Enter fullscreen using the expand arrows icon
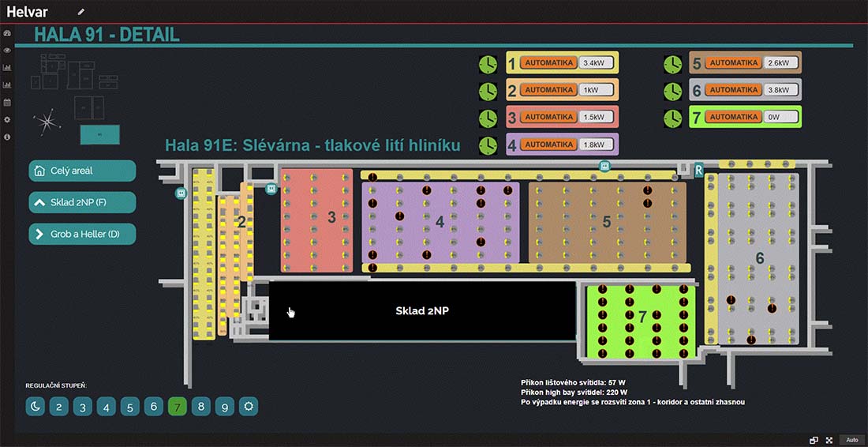Viewport: 868px width, 447px height. coord(829,440)
